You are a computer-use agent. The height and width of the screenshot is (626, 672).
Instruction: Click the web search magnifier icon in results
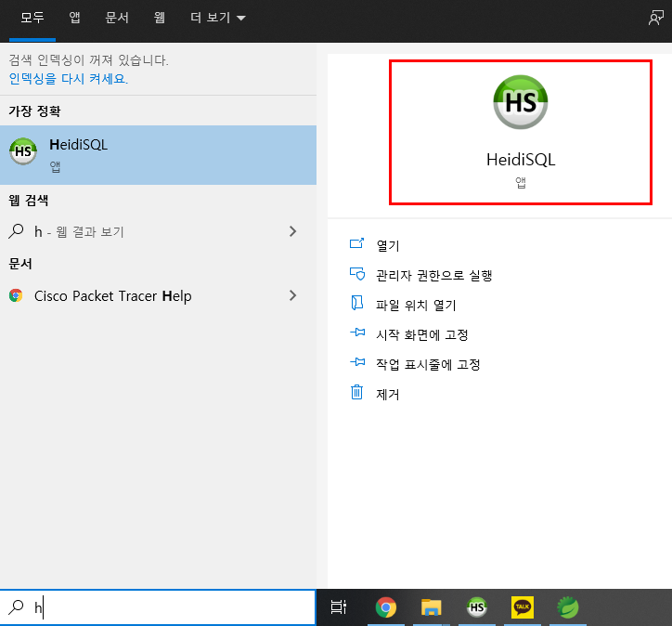coord(16,231)
